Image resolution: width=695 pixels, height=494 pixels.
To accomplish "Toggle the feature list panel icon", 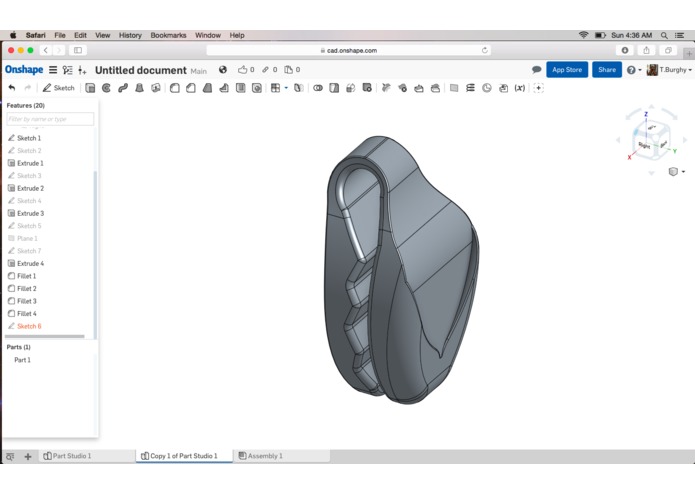I will click(67, 70).
